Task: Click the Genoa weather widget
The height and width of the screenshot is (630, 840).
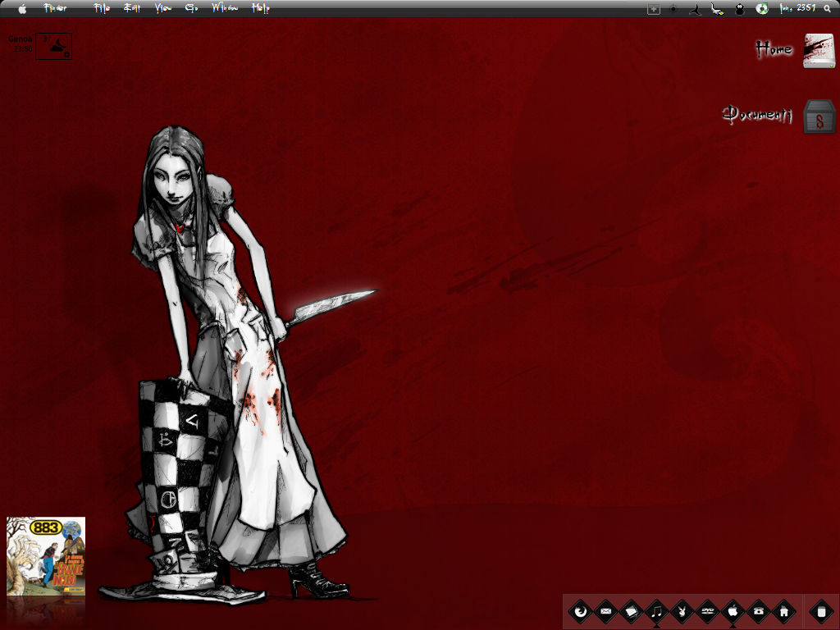Action: click(40, 46)
